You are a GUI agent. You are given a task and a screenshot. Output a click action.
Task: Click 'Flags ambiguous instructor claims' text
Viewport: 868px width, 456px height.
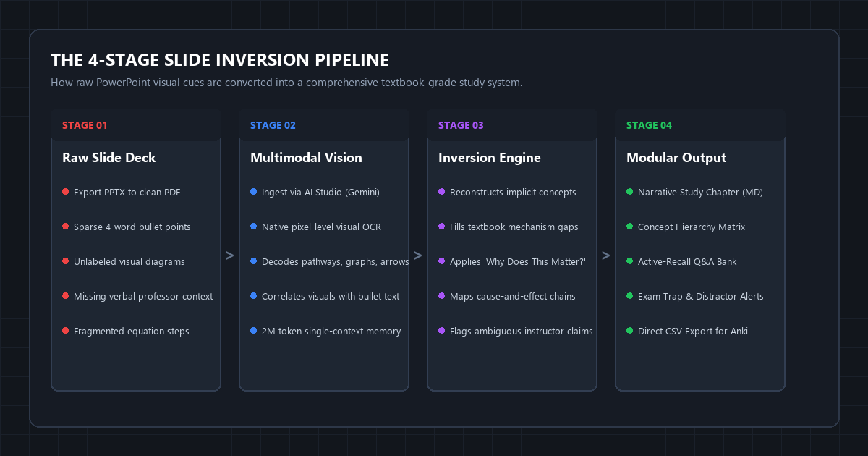click(522, 332)
